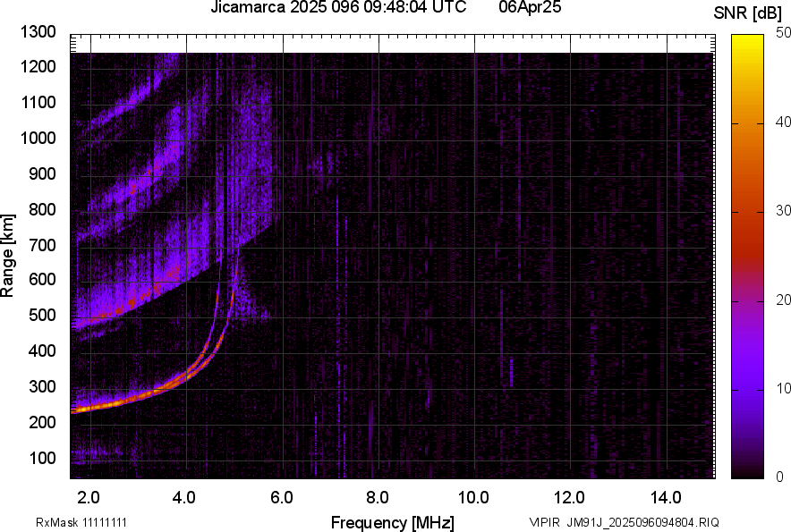Click the 4.0 frequency tick label

click(x=184, y=498)
